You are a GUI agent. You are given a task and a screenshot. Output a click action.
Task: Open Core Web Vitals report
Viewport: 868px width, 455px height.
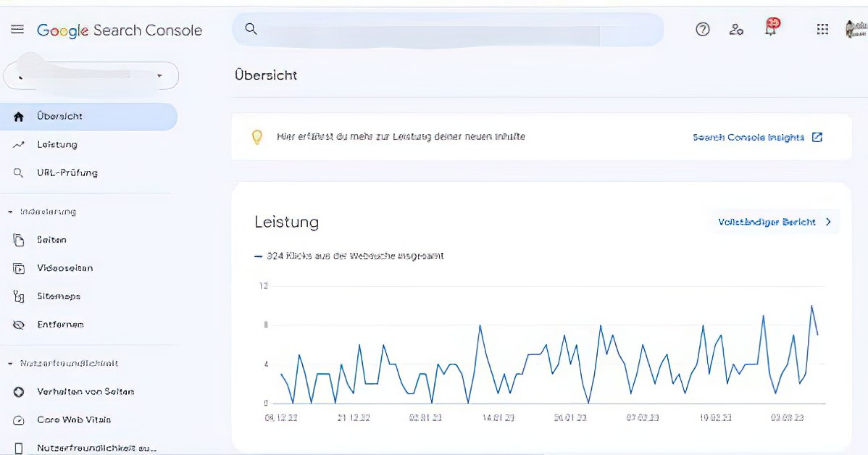[73, 419]
